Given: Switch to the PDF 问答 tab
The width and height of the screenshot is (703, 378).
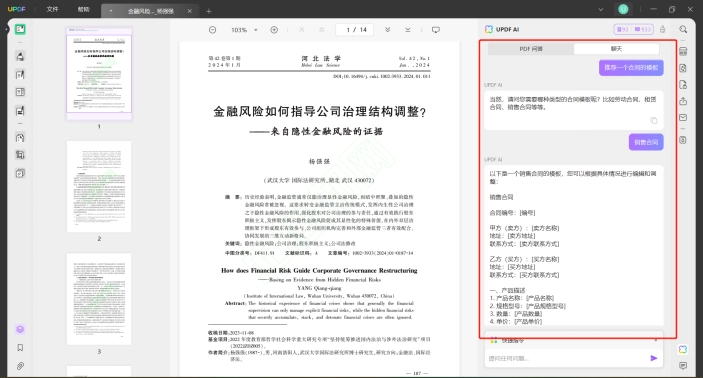Looking at the screenshot, I should 531,49.
